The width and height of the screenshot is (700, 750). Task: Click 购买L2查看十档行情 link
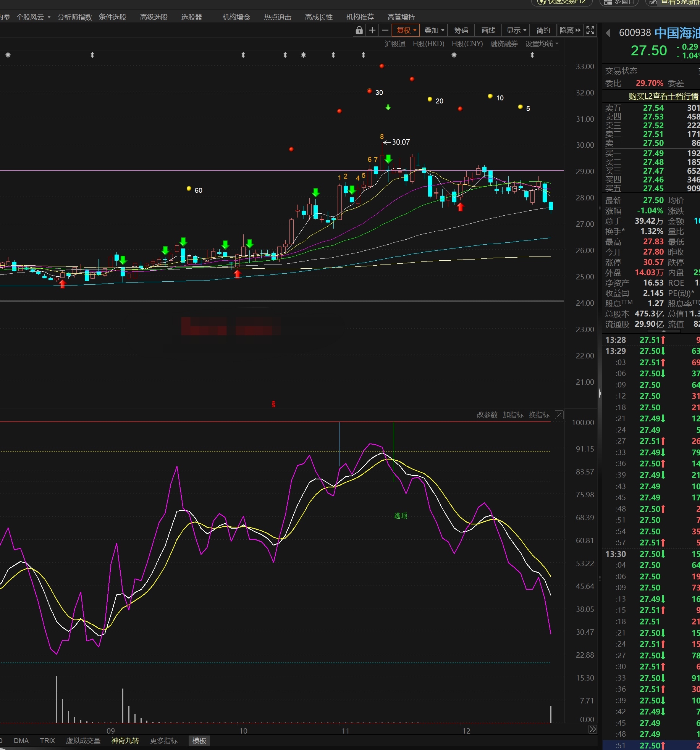[663, 96]
